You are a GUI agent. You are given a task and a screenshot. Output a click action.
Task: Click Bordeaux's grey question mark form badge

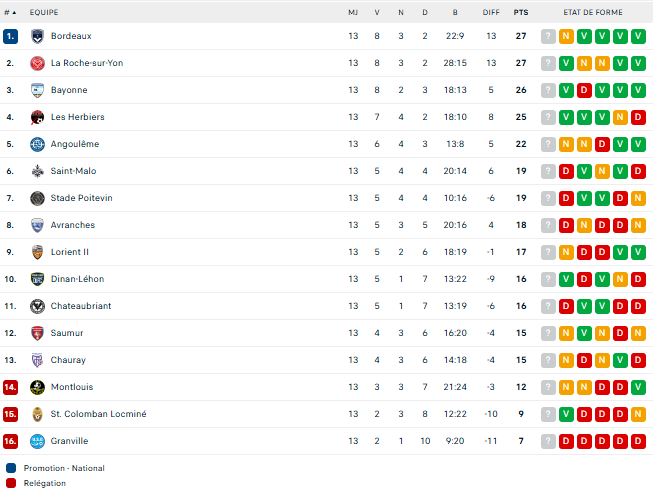pos(548,36)
